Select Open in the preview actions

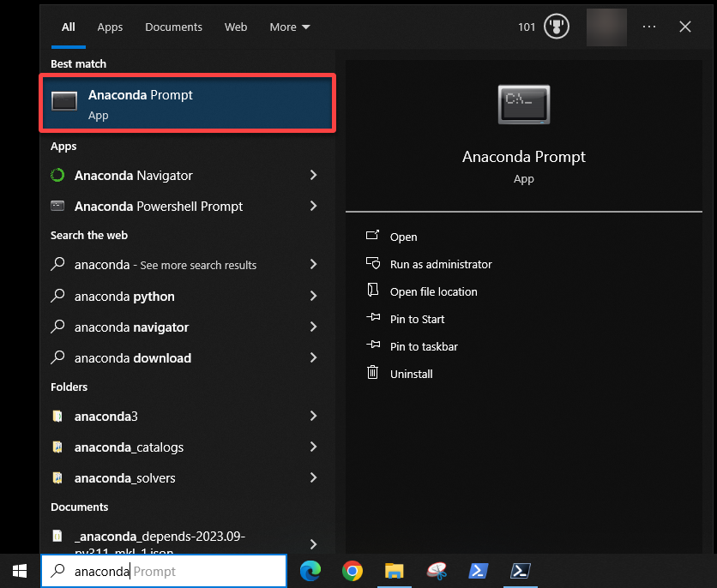click(403, 237)
